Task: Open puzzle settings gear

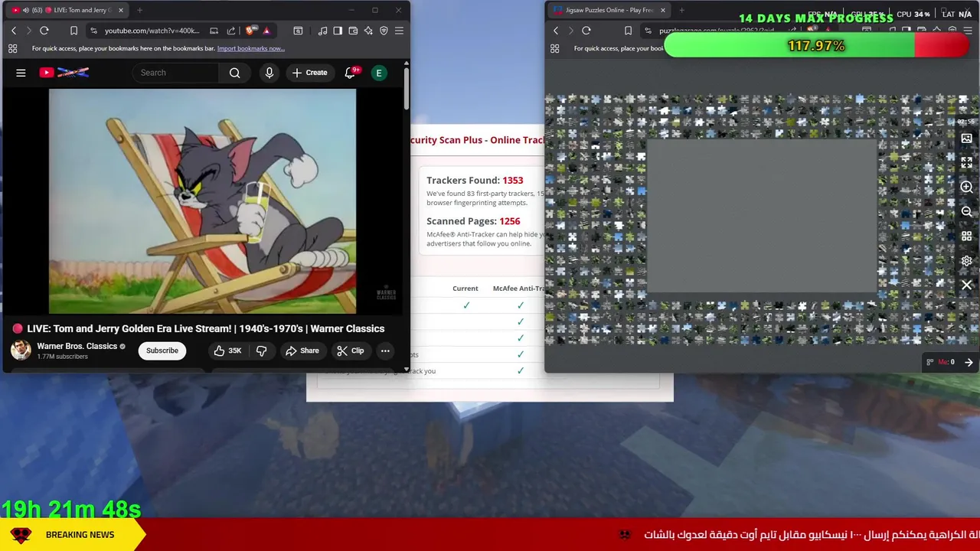Action: tap(966, 260)
